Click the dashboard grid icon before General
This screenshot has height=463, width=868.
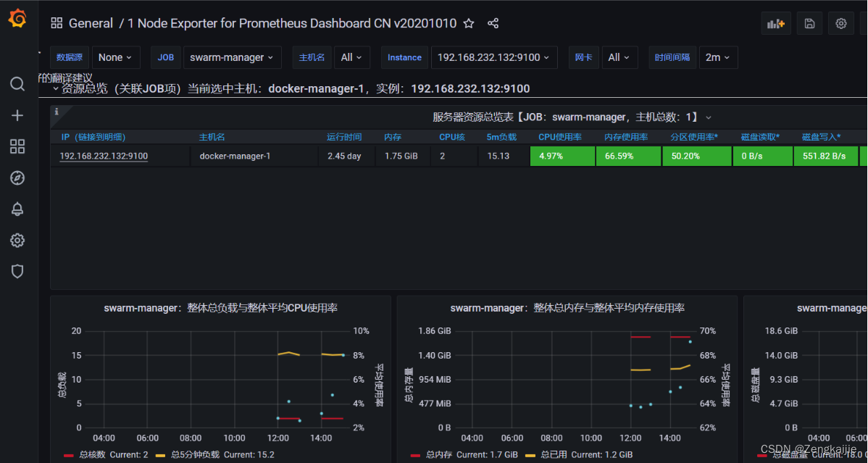pyautogui.click(x=57, y=23)
